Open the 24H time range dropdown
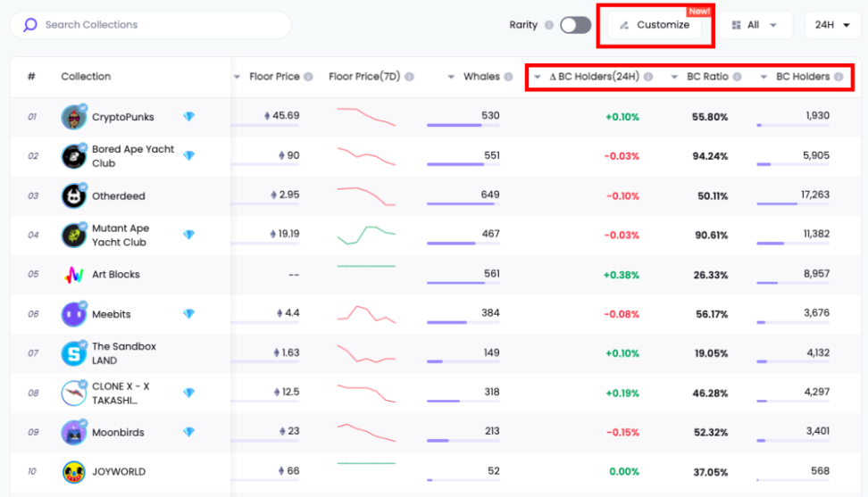 pos(831,25)
